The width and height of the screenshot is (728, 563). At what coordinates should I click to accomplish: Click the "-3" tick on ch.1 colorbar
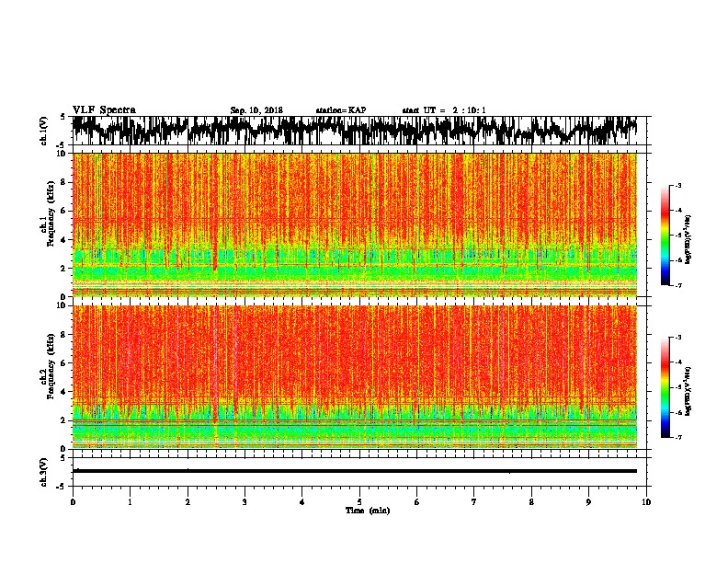coord(678,186)
